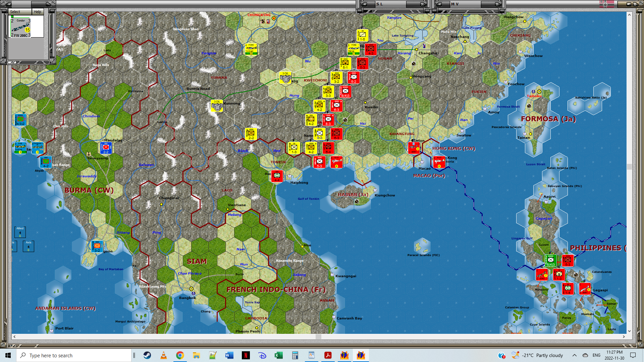The width and height of the screenshot is (644, 362).
Task: Click the red Japanese unit at Haiphong
Action: (277, 176)
